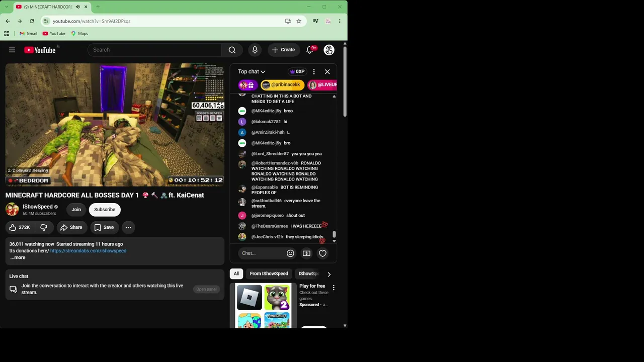The width and height of the screenshot is (644, 362).
Task: Go forward in browser history
Action: tap(20, 21)
